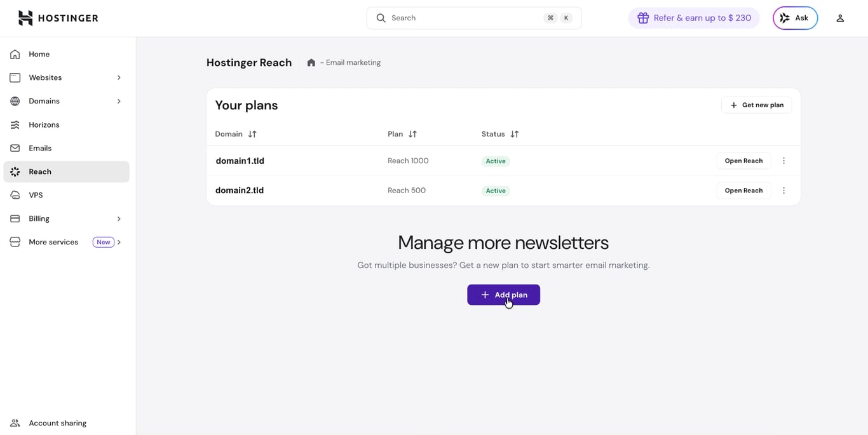This screenshot has width=868, height=435.
Task: Sort the table by Plan column
Action: pos(412,134)
